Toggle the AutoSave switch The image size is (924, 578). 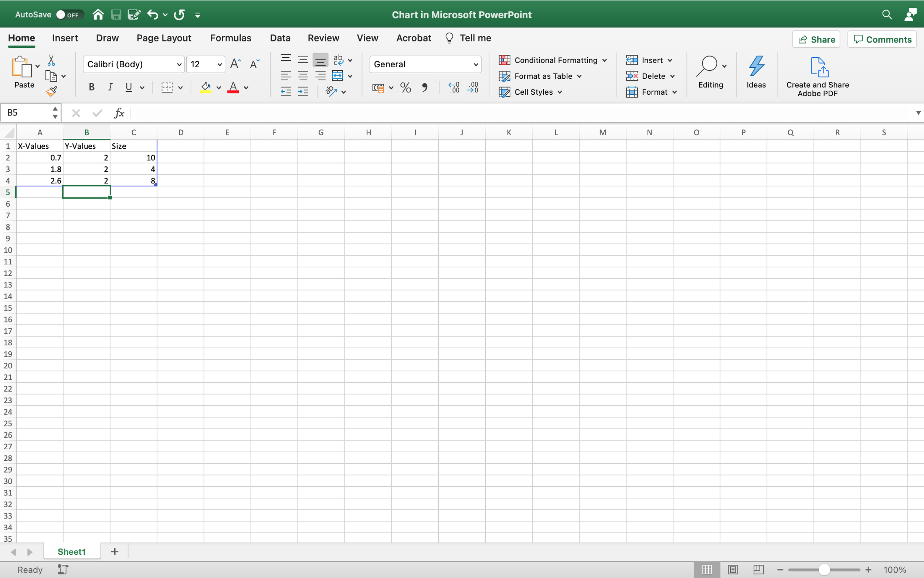coord(69,14)
